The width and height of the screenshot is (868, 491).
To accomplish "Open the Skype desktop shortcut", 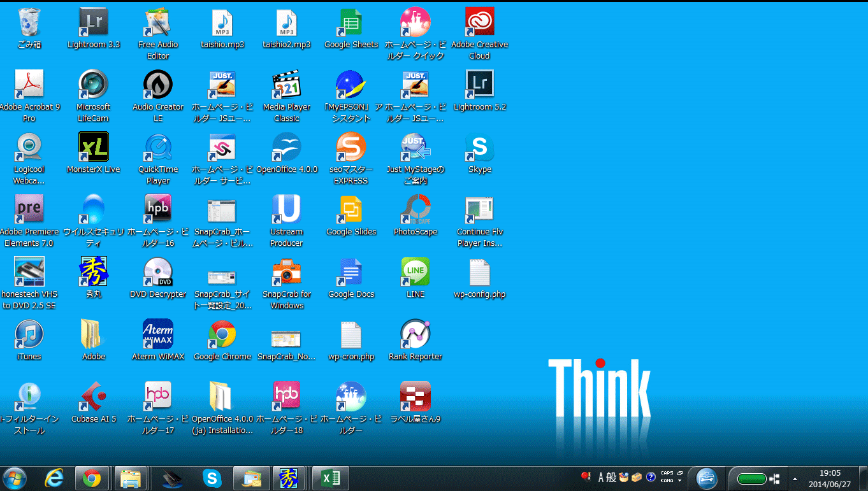I will coord(480,153).
